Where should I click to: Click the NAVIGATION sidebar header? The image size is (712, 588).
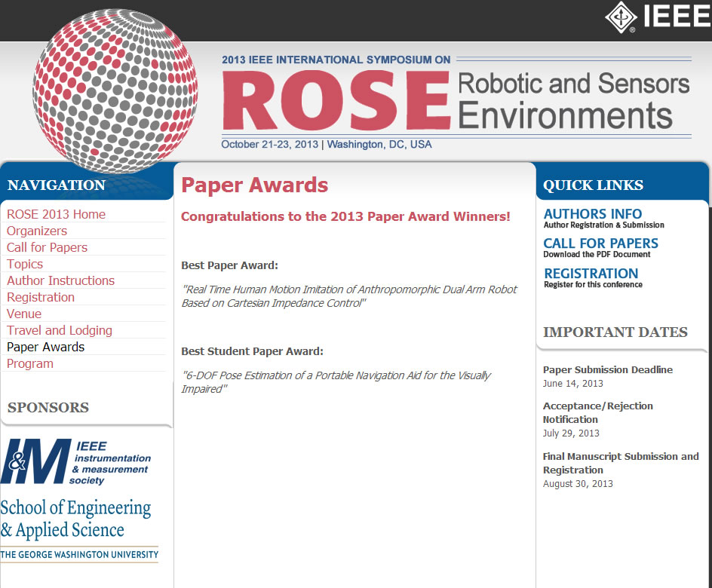tap(57, 185)
